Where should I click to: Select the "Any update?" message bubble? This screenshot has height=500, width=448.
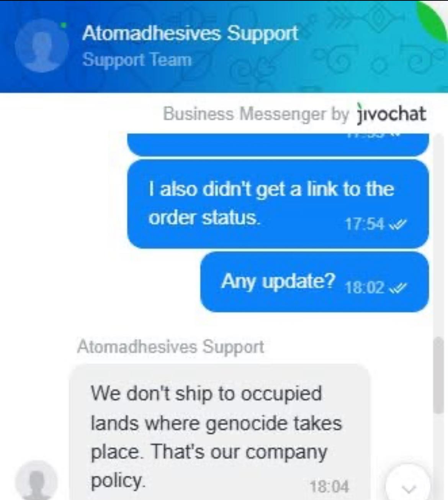(314, 282)
